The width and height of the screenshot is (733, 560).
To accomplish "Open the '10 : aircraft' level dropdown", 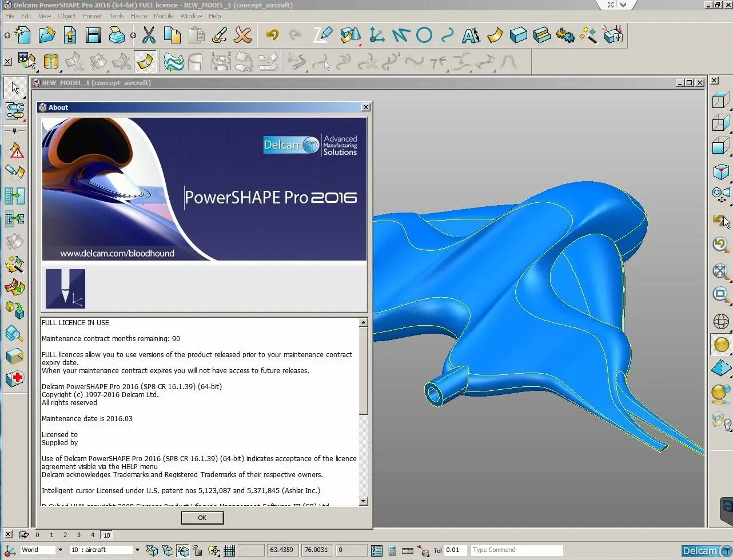I will pyautogui.click(x=137, y=550).
